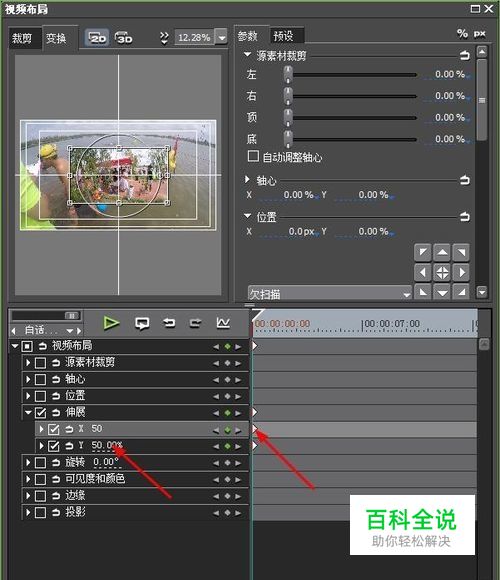Open the zoom percentage 12.28% dropdown
Image resolution: width=500 pixels, height=580 pixels.
(x=221, y=37)
